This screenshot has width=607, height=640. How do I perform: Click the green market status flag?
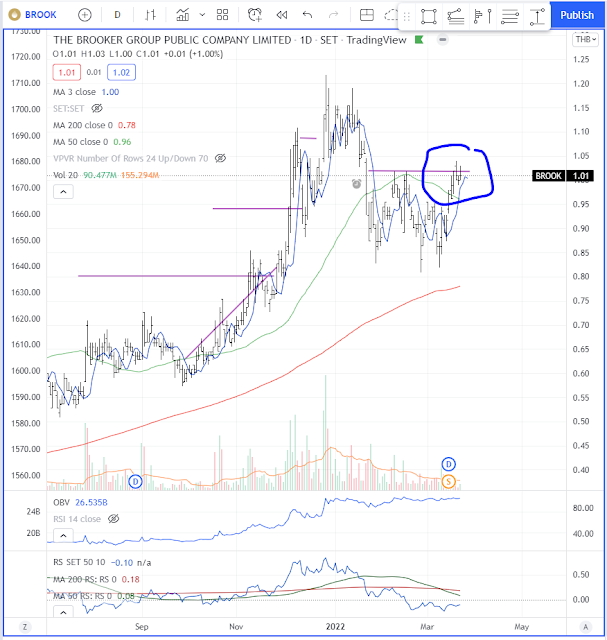click(419, 40)
